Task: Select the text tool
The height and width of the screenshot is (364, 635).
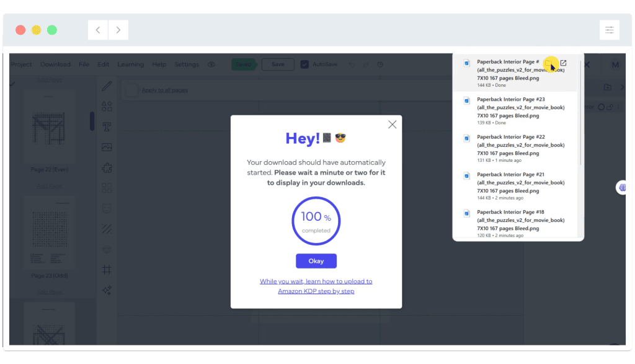Action: point(107,127)
